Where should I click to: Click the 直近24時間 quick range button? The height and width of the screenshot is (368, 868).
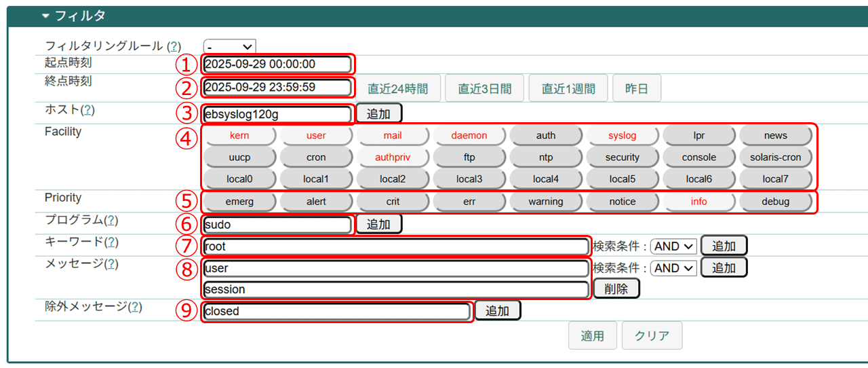click(397, 88)
